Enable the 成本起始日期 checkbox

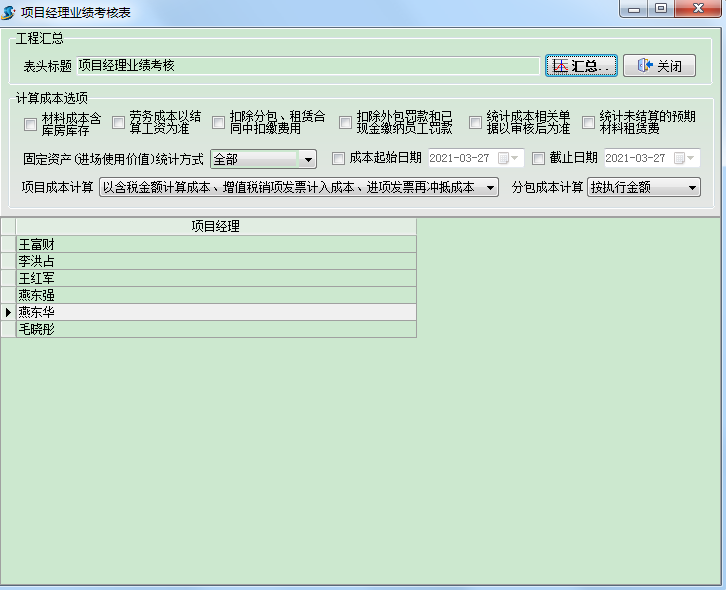point(338,158)
